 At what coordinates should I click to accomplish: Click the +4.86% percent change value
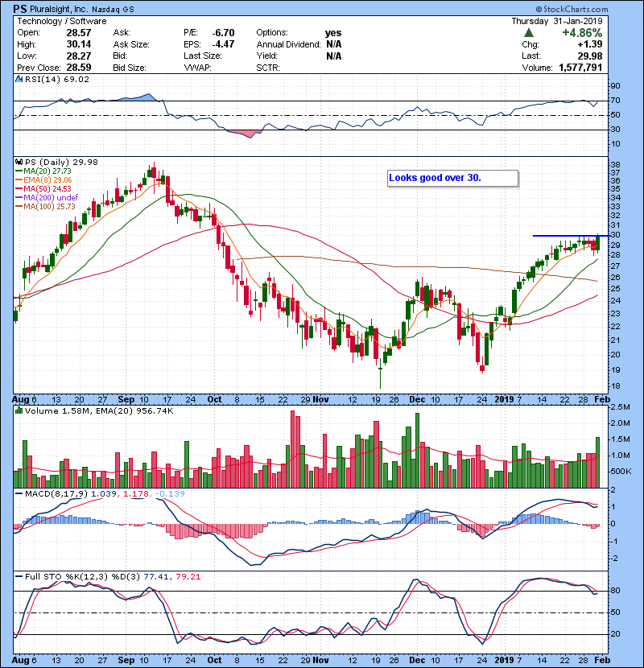pos(582,33)
